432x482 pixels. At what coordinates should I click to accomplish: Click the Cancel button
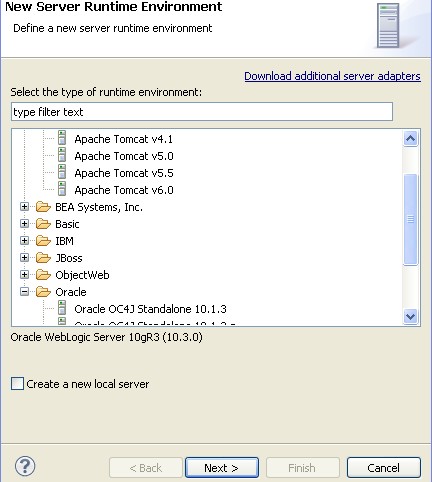point(384,468)
